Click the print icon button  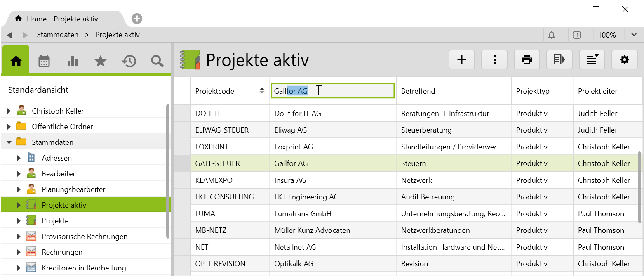526,60
